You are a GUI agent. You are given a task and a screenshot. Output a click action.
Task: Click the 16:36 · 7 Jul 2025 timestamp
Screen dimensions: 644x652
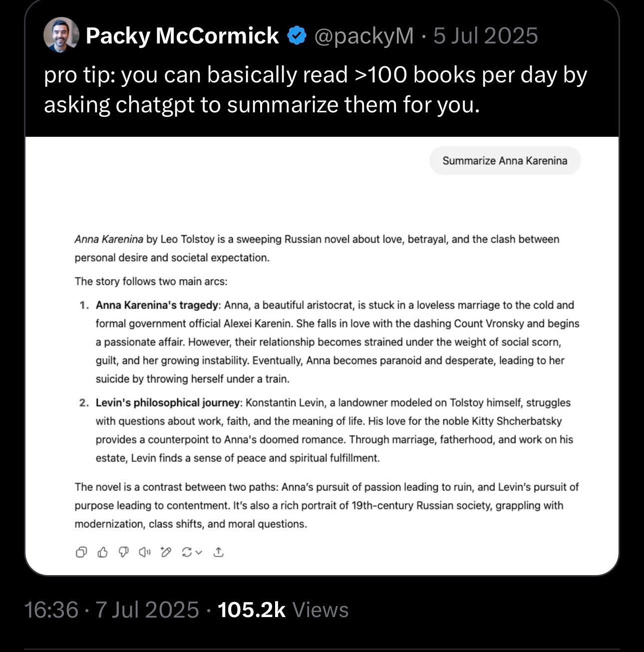[112, 610]
